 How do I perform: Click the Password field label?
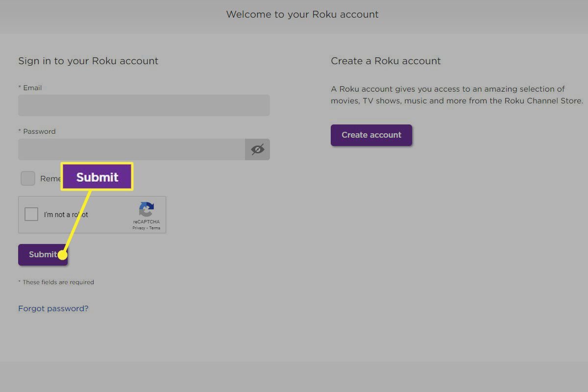(x=38, y=131)
